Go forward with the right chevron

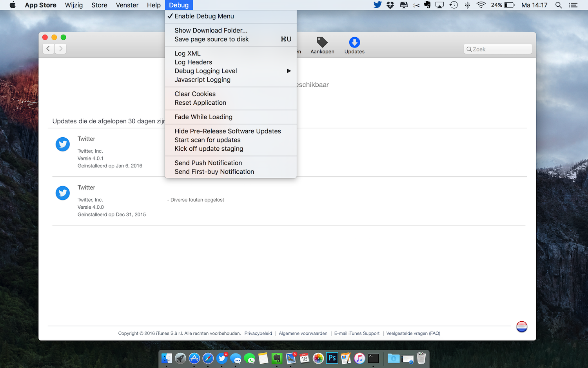[x=60, y=49]
